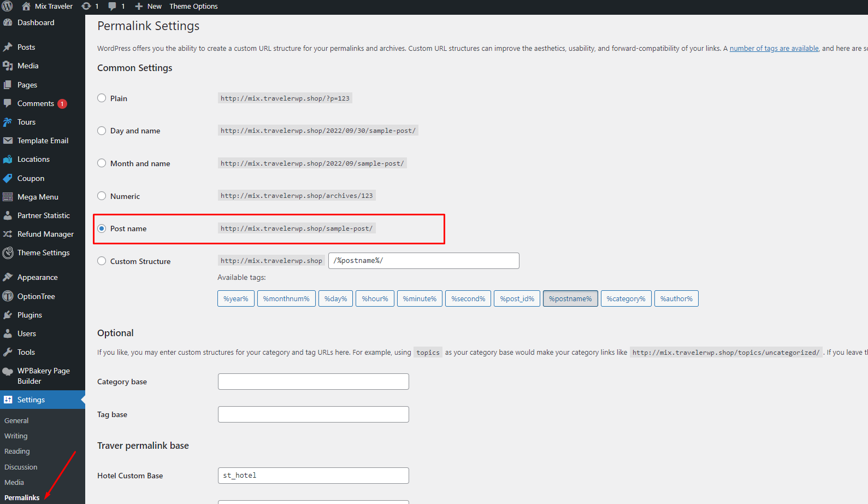Image resolution: width=868 pixels, height=504 pixels.
Task: Click the Coupon tag icon
Action: click(8, 178)
